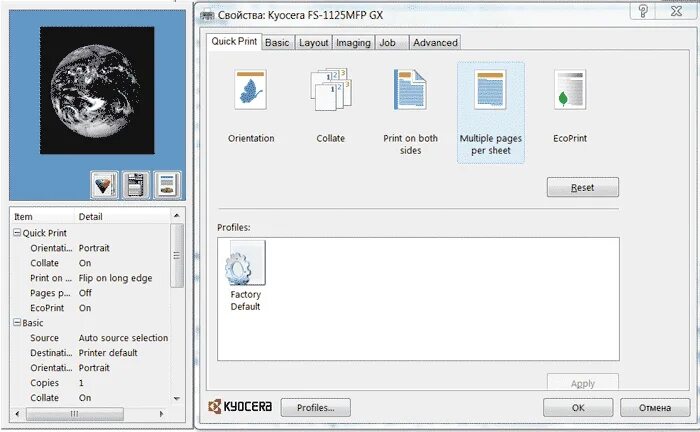Click the settings list scroll up arrow
700x432 pixels.
point(177,216)
